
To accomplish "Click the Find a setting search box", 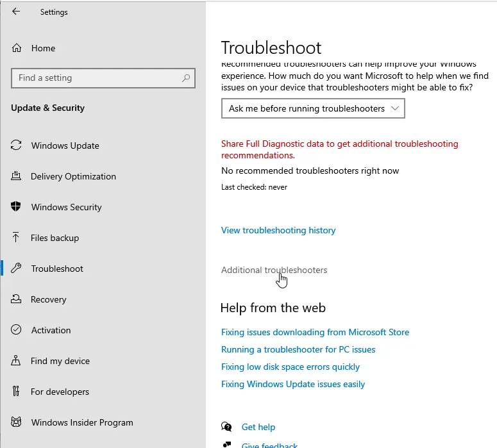I will coord(103,78).
